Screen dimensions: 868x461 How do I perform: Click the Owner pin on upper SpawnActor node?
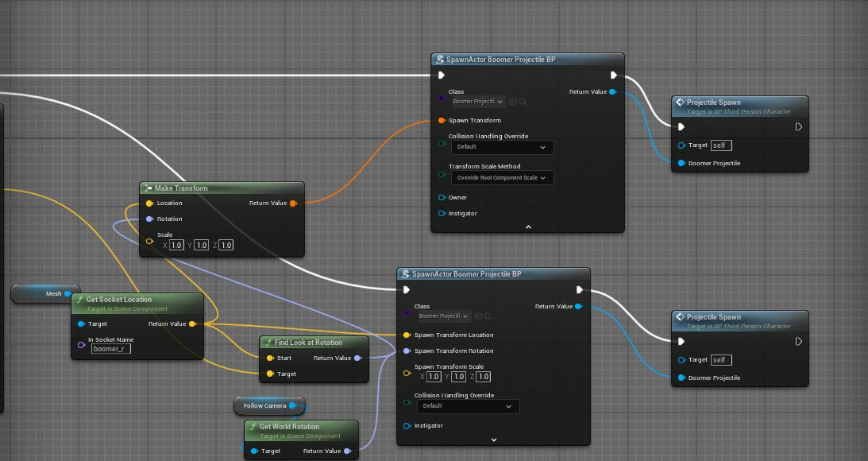tap(442, 197)
